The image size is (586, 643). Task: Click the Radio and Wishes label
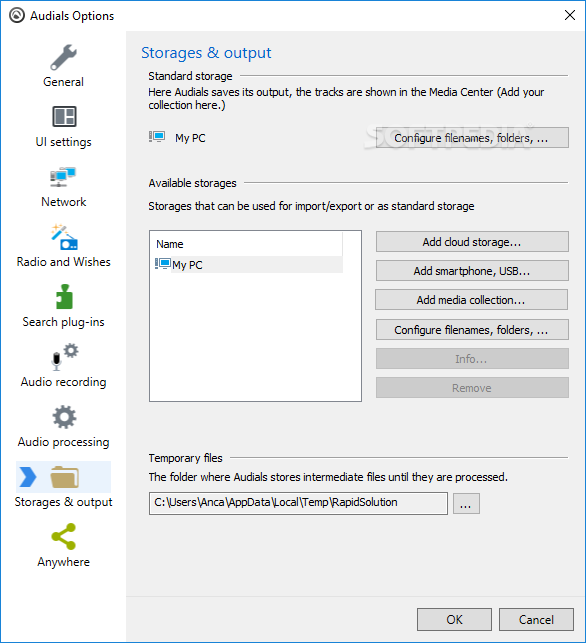coord(64,262)
